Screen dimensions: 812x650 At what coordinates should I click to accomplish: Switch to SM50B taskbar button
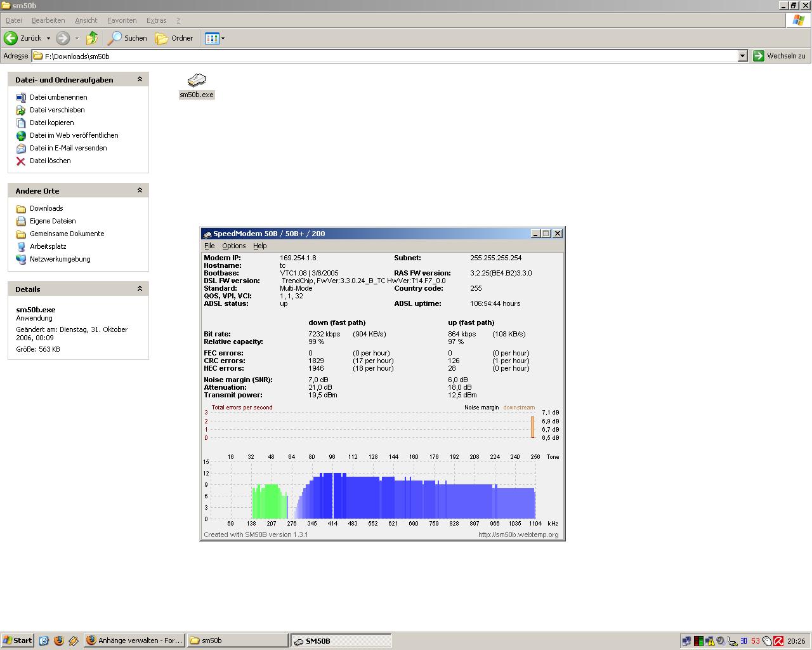coord(341,640)
